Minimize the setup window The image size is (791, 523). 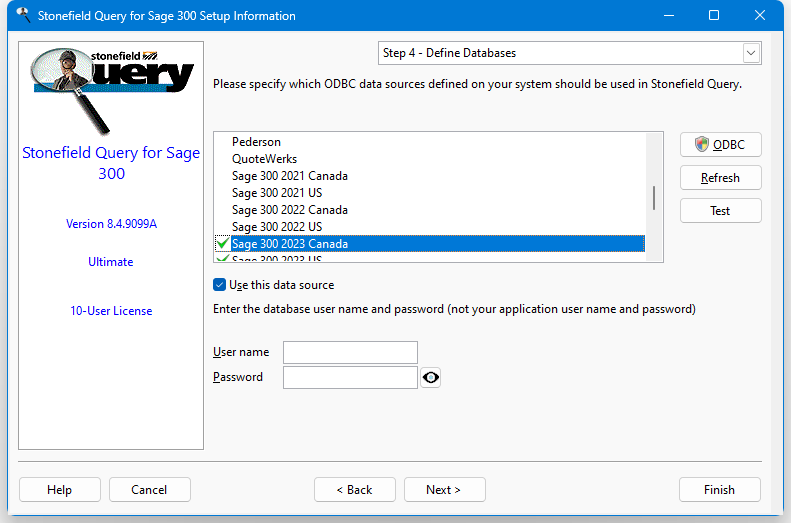669,16
